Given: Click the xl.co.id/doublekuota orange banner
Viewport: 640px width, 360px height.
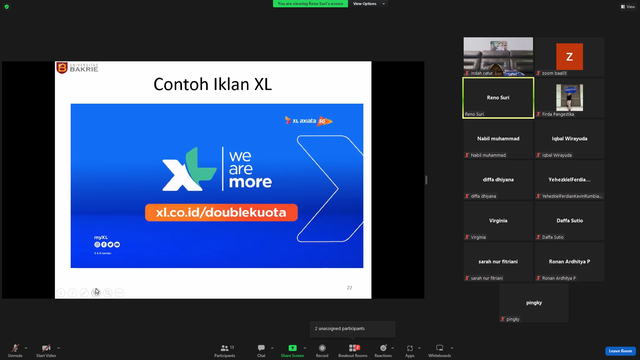Looking at the screenshot, I should pyautogui.click(x=221, y=212).
